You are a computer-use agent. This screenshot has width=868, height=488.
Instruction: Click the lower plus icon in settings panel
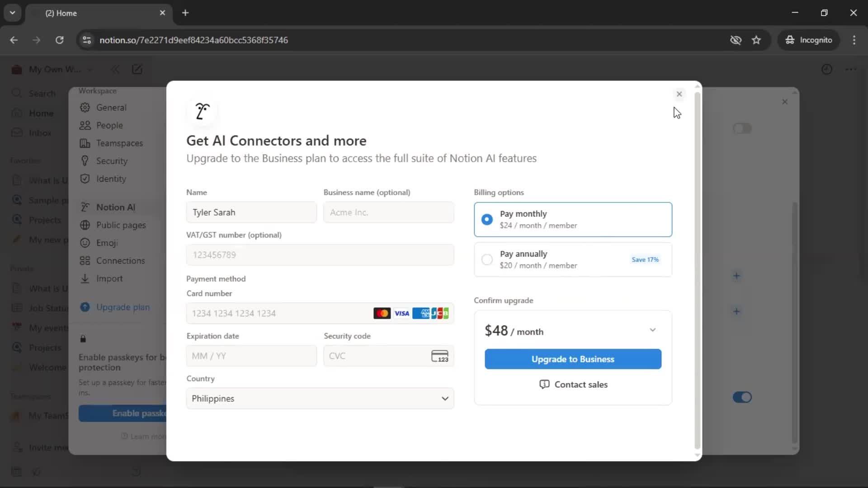pos(736,311)
